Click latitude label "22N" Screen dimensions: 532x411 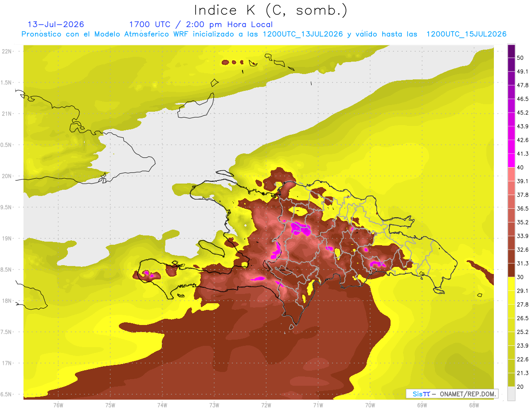(7, 51)
